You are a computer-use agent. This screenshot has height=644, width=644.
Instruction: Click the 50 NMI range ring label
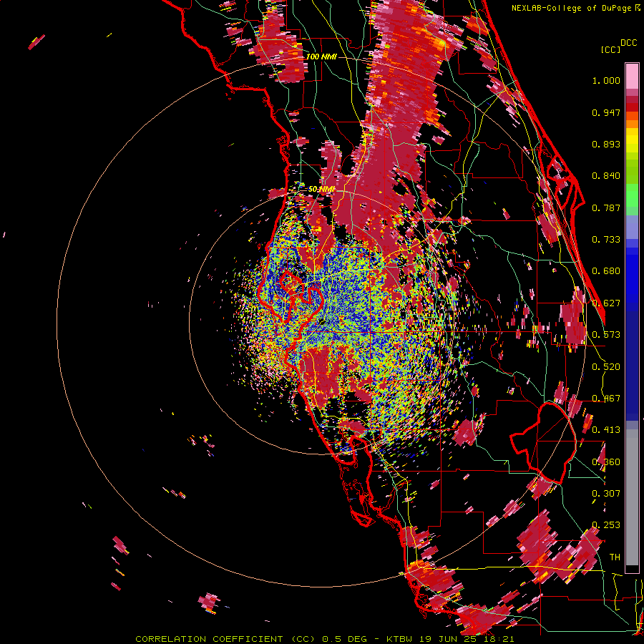click(321, 189)
